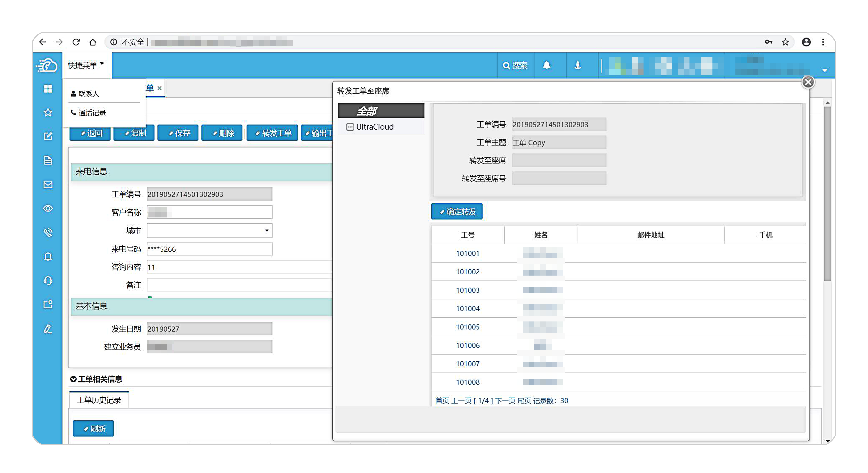Image resolution: width=868 pixels, height=473 pixels.
Task: Open the browser profile account icon
Action: tap(806, 42)
